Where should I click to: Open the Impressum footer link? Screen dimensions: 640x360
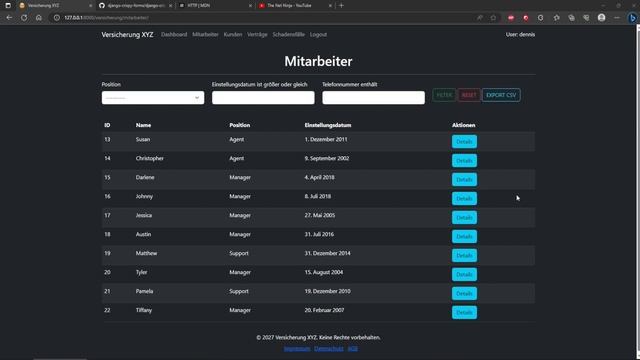[x=297, y=349]
